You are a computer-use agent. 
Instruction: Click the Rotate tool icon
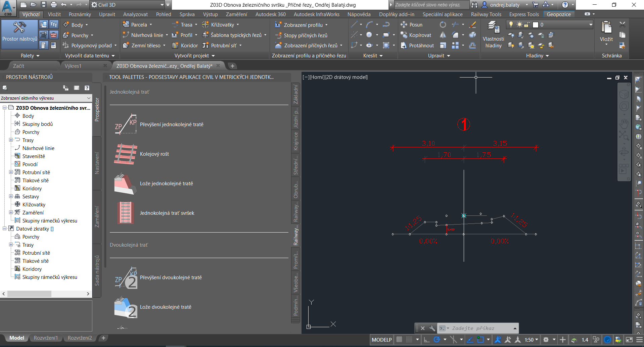pos(443,24)
